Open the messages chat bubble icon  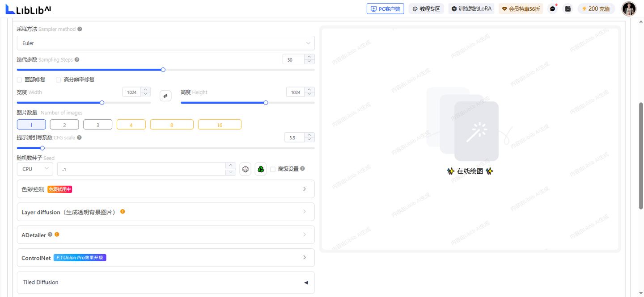(x=553, y=8)
